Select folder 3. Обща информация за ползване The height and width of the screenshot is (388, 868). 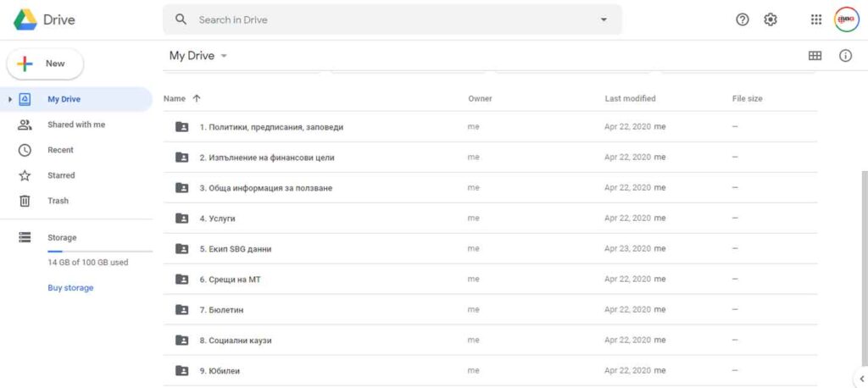pos(490,187)
